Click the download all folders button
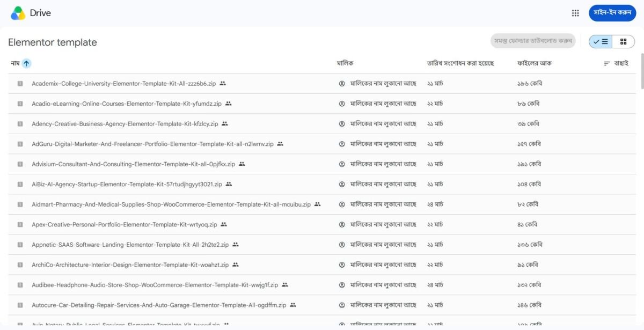 533,41
